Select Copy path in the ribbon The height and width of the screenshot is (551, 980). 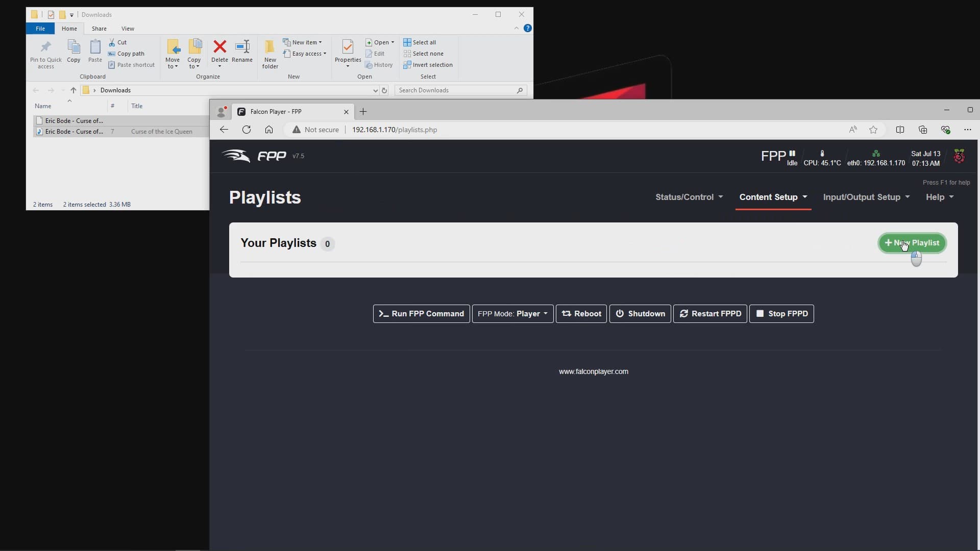click(126, 54)
